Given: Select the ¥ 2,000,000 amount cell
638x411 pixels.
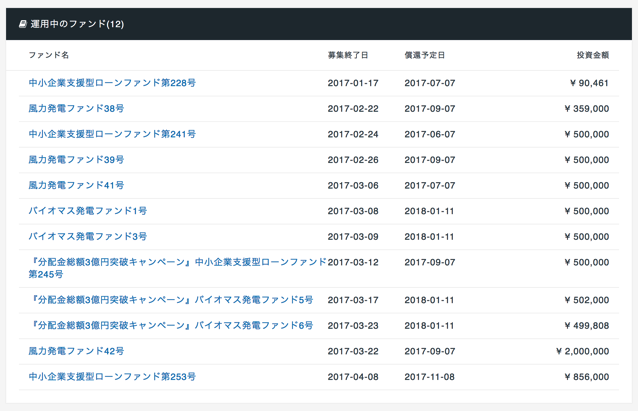Looking at the screenshot, I should tap(582, 352).
